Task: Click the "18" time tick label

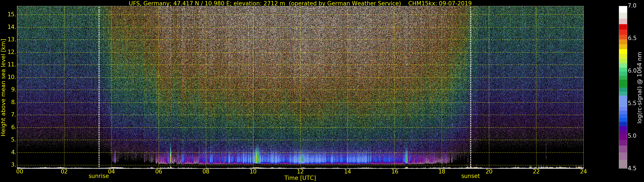Action: pyautogui.click(x=442, y=171)
